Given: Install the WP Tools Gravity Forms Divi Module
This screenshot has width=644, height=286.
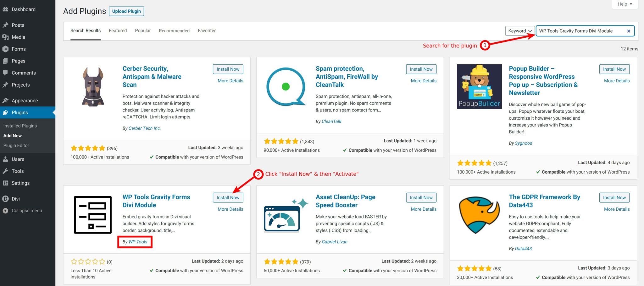Looking at the screenshot, I should tap(228, 197).
